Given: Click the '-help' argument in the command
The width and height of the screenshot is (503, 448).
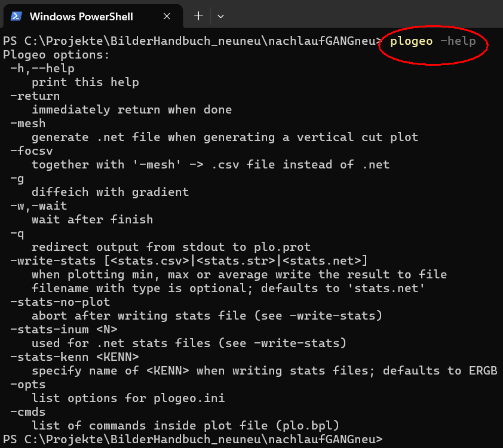Looking at the screenshot, I should tap(458, 41).
